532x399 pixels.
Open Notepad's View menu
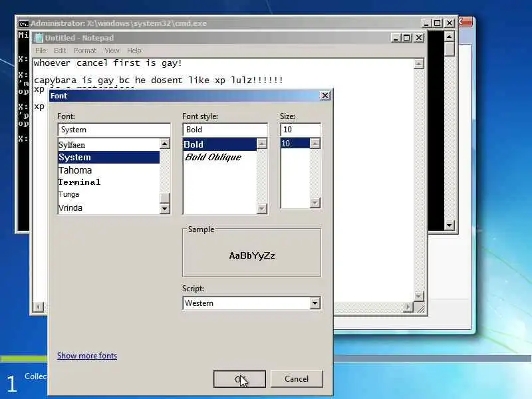click(112, 51)
